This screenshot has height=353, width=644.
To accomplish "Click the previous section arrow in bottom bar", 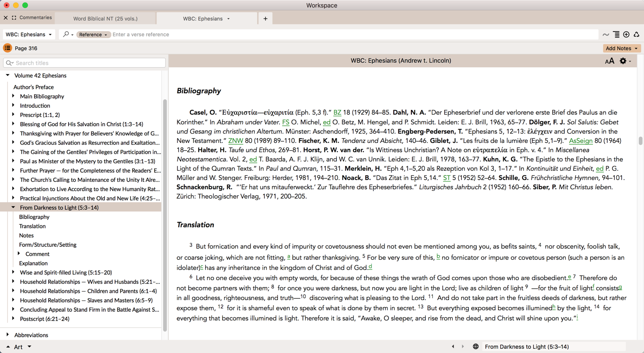I will pos(453,347).
